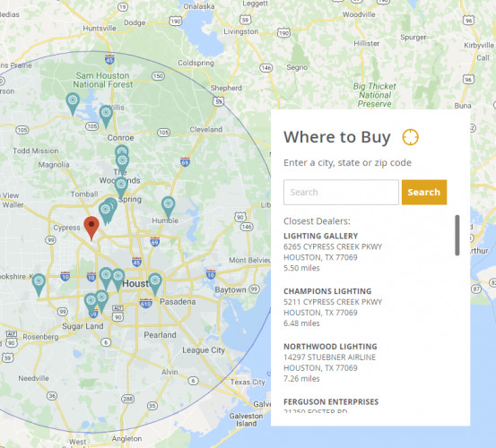Click the dealer list scrollbar thumb

(x=457, y=235)
